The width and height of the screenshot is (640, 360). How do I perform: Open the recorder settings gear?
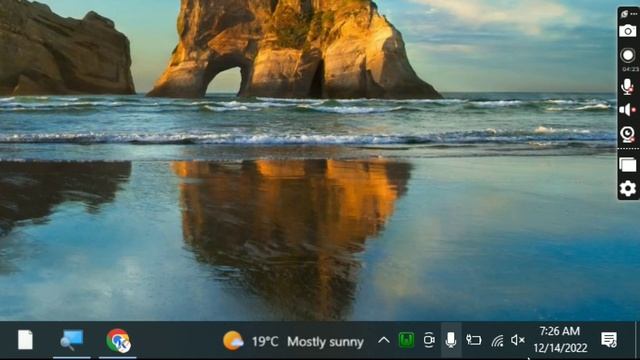click(628, 189)
